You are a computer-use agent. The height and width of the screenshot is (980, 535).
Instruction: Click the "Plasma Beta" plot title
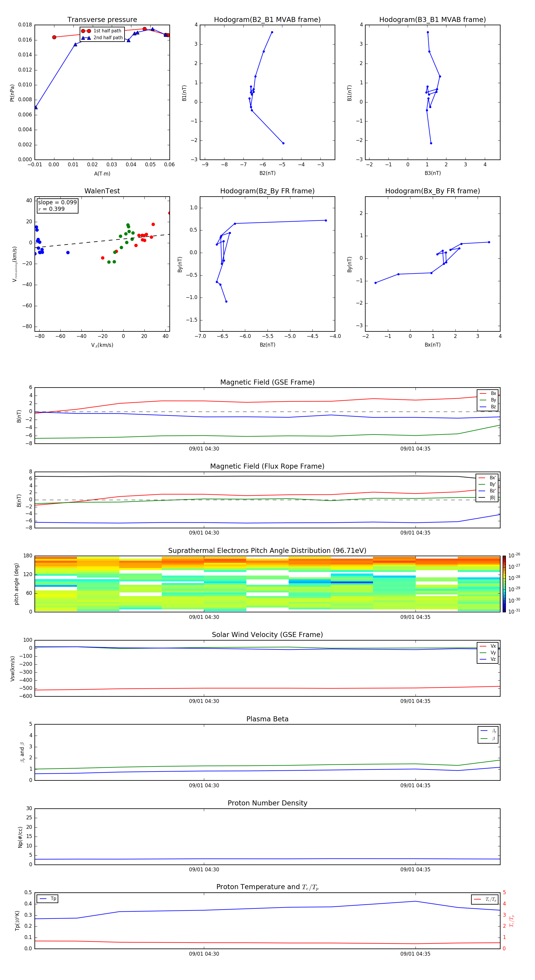(267, 719)
